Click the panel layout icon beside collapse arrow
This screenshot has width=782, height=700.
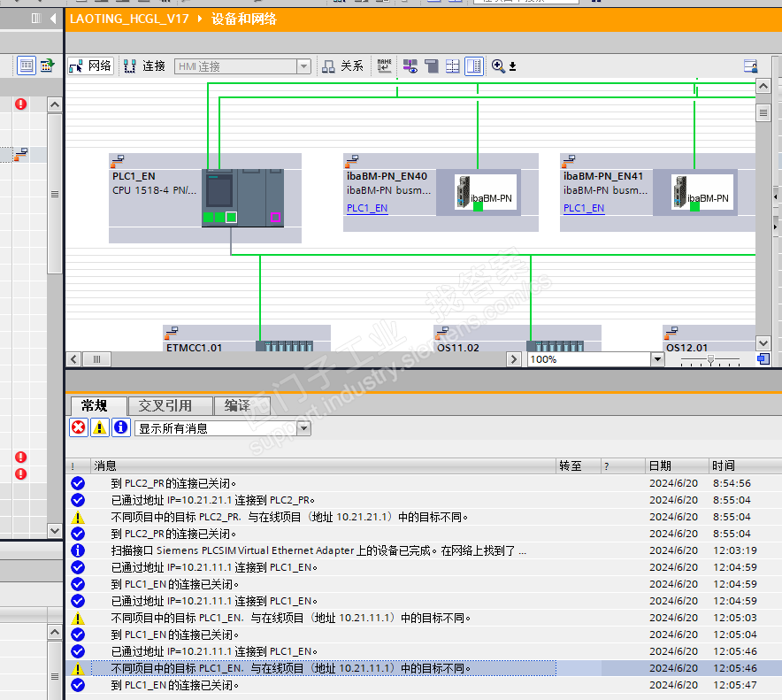point(36,19)
